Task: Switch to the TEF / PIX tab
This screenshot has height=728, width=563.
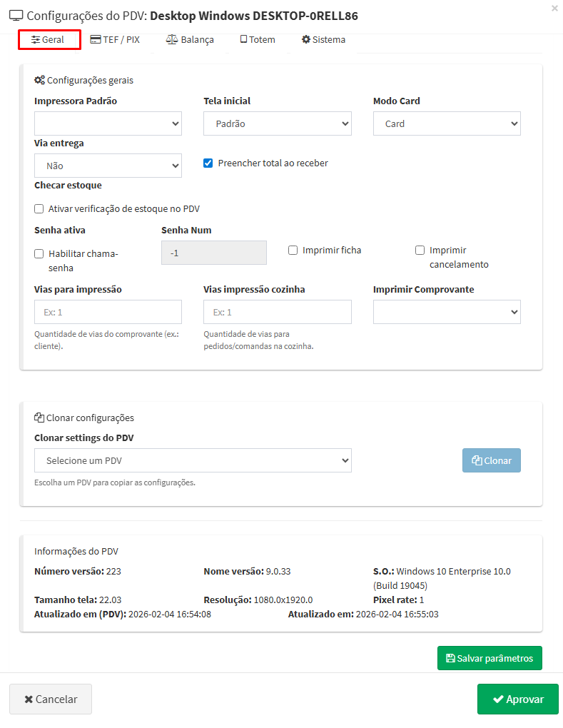Action: pyautogui.click(x=115, y=40)
